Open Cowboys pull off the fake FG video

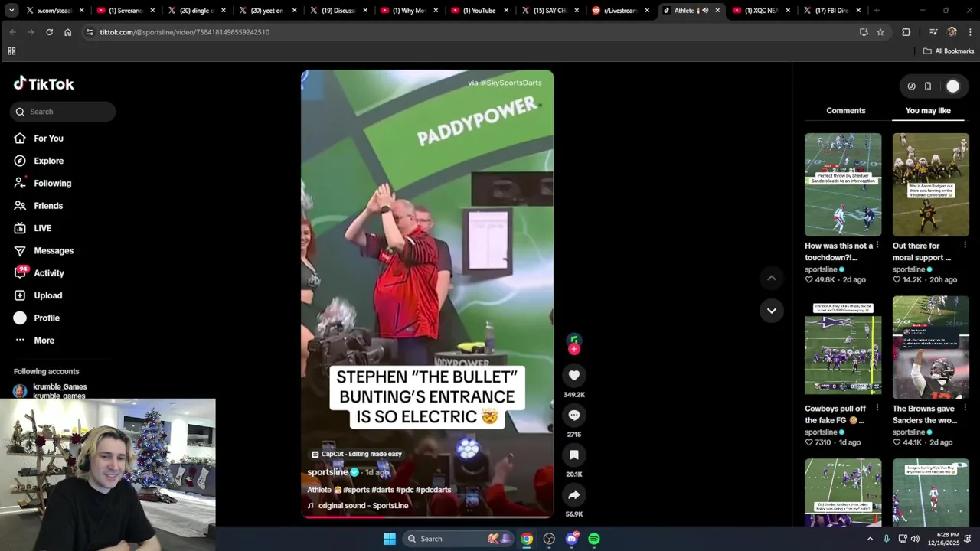[843, 347]
